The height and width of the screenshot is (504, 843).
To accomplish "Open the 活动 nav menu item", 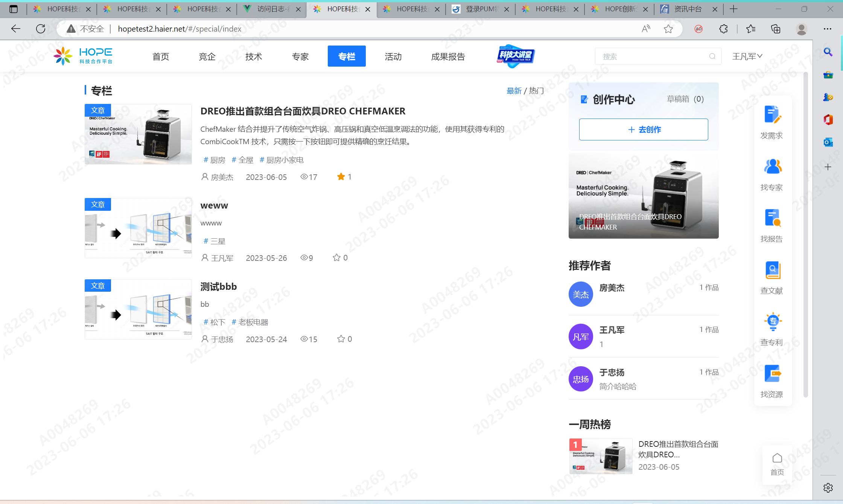I will [x=393, y=56].
